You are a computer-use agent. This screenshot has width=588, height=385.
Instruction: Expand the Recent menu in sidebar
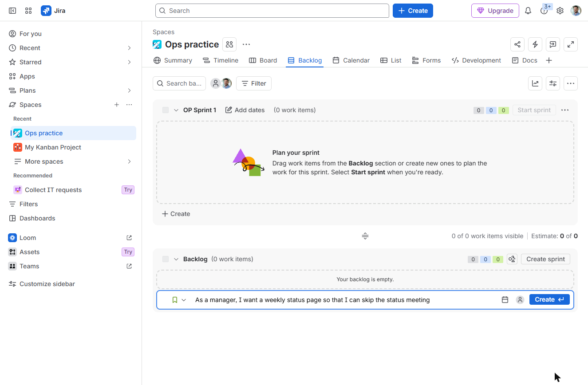point(129,48)
